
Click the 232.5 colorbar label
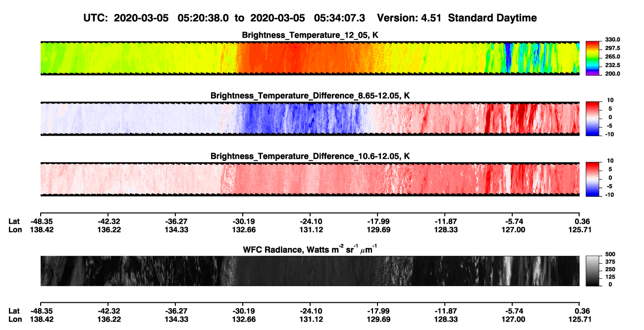pyautogui.click(x=613, y=65)
